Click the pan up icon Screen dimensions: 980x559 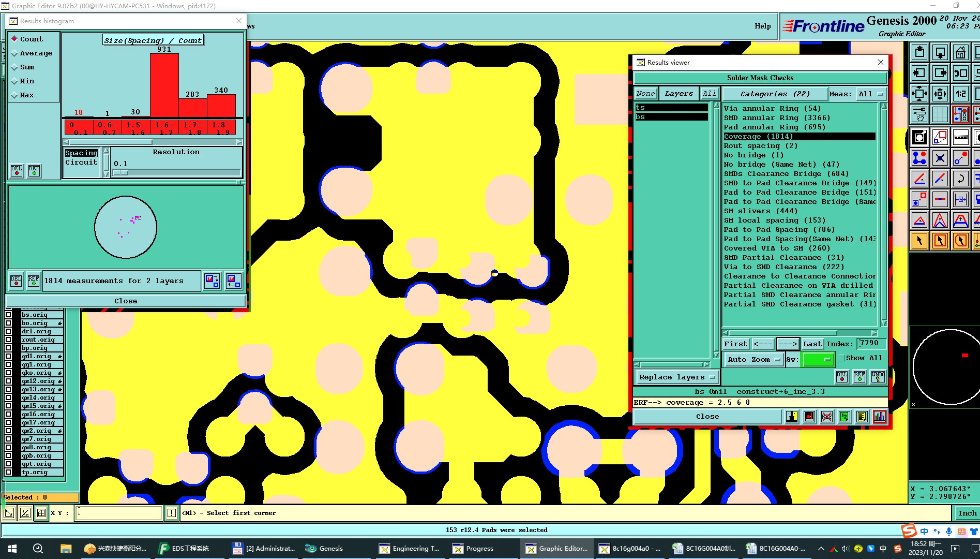click(x=919, y=52)
